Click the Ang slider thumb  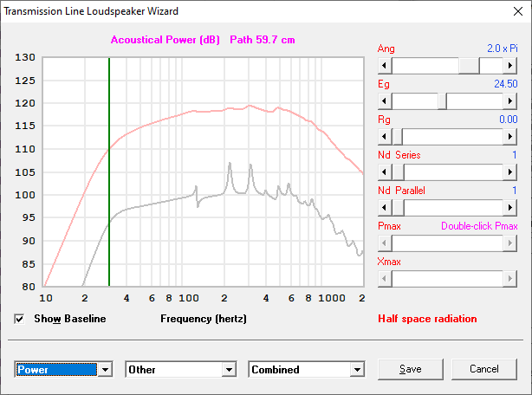pyautogui.click(x=469, y=66)
